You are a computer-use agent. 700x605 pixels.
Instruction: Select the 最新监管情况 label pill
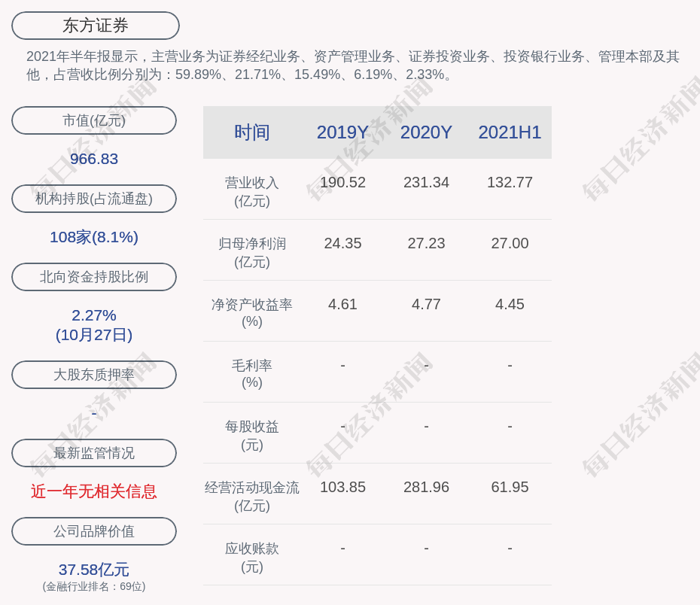pyautogui.click(x=94, y=453)
